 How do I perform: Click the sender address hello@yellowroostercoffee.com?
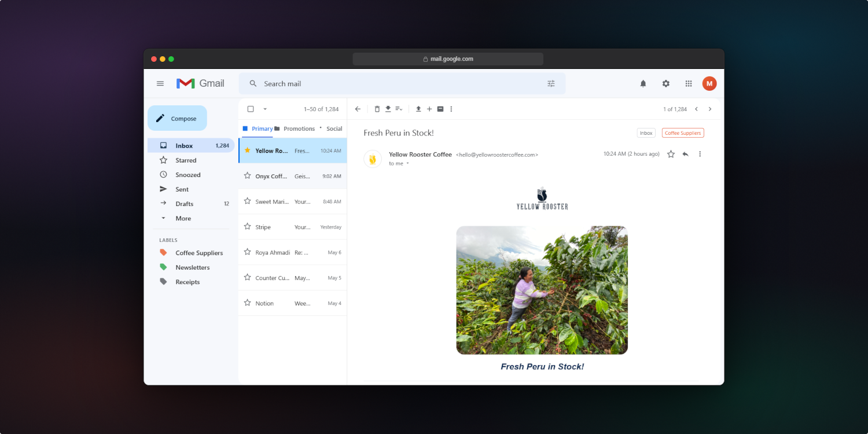497,155
